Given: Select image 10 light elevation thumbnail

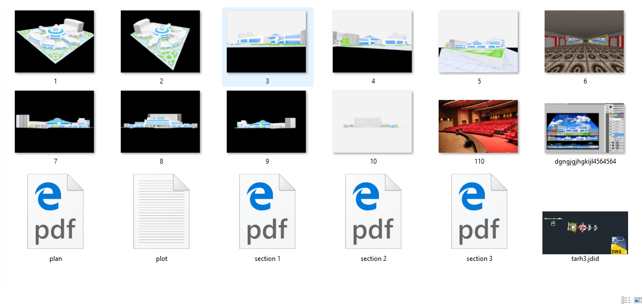Looking at the screenshot, I should click(373, 122).
